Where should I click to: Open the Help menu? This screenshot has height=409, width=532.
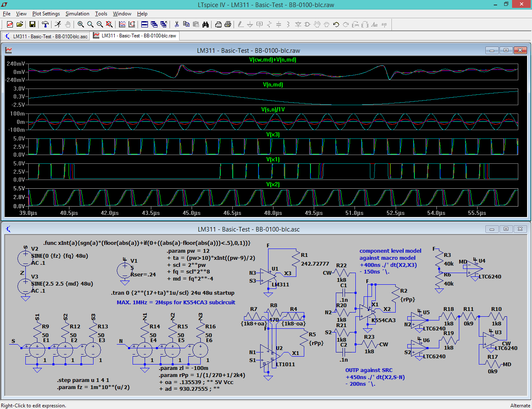pyautogui.click(x=142, y=14)
